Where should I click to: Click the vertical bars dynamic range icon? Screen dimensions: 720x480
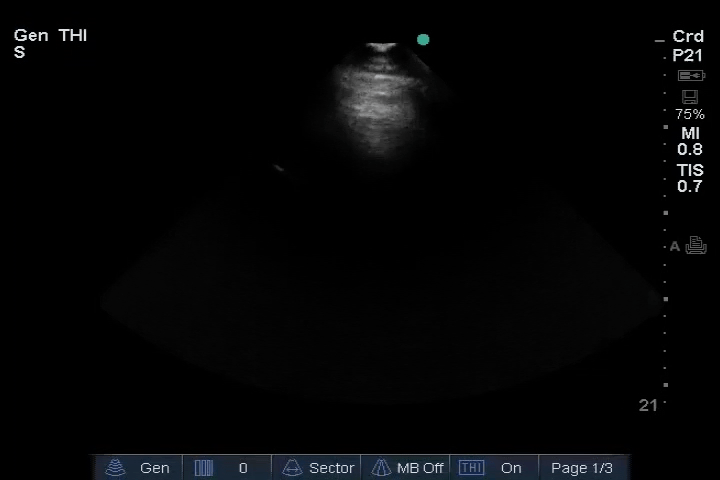click(x=204, y=468)
